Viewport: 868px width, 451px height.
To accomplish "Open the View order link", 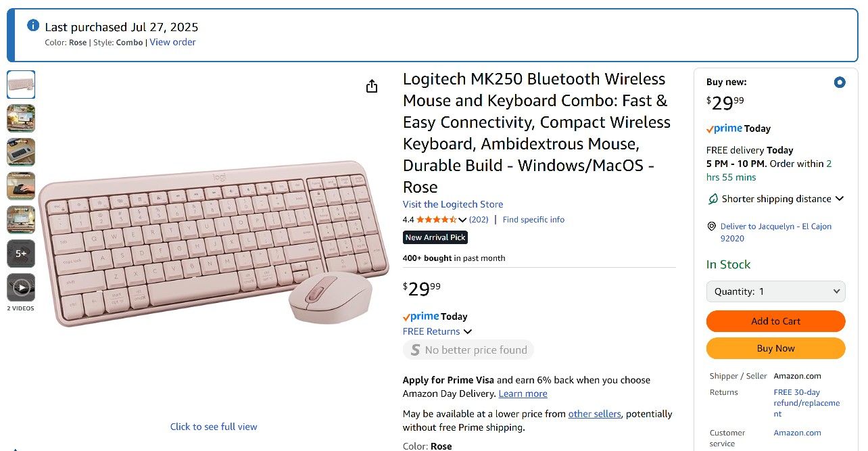I will point(172,42).
